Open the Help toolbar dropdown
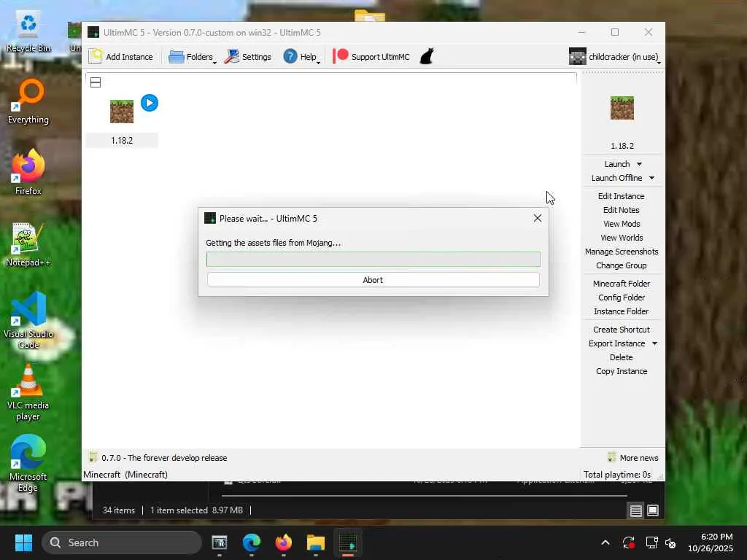 point(301,57)
